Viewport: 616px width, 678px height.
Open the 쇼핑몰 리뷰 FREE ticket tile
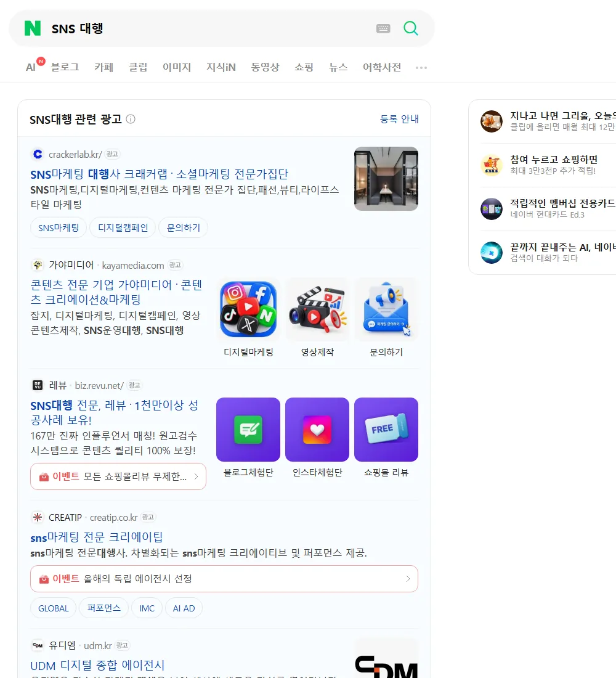pos(386,430)
